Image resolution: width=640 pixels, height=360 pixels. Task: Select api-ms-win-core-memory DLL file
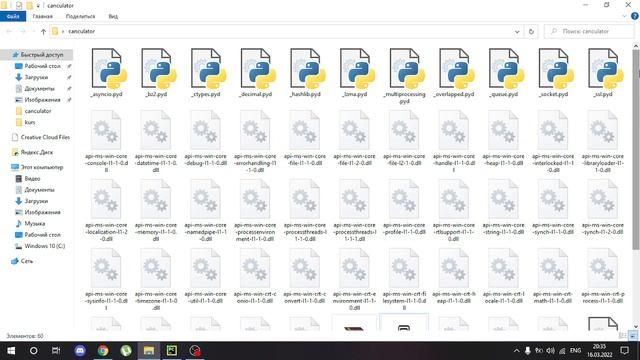pos(156,210)
